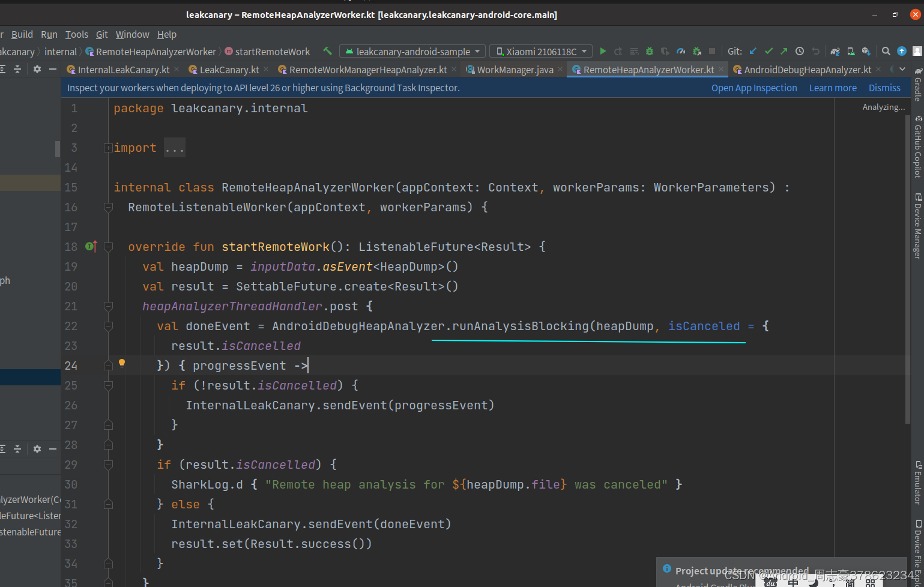Switch to AndroidDebugHeapAnalyzer.kt tab

click(x=808, y=70)
